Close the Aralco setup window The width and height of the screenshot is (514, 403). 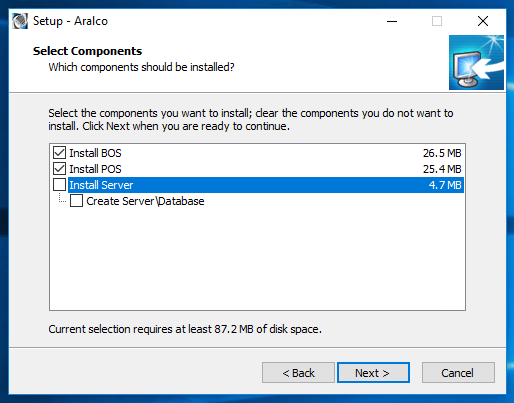coord(483,21)
